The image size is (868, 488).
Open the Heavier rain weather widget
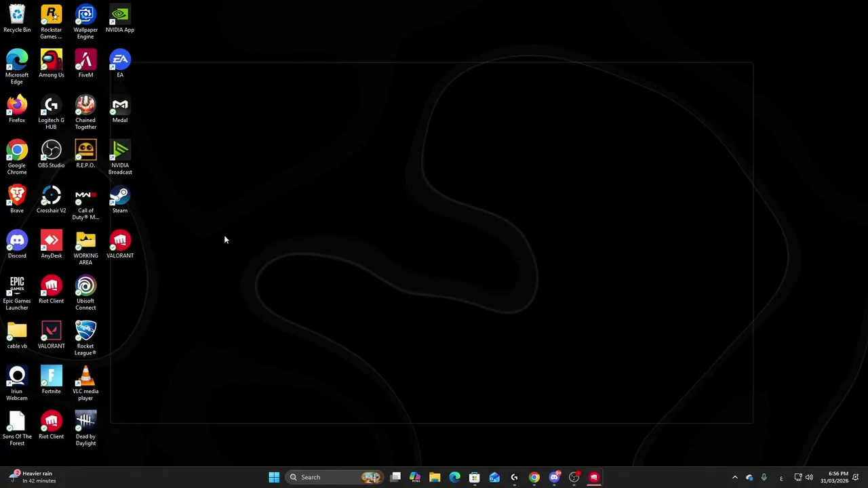tap(34, 477)
